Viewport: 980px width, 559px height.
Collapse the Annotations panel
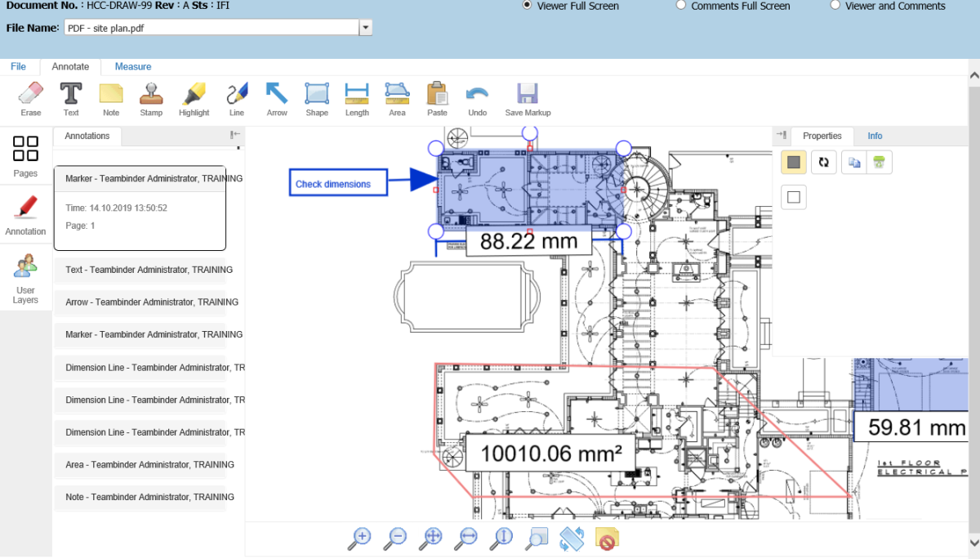click(x=235, y=135)
